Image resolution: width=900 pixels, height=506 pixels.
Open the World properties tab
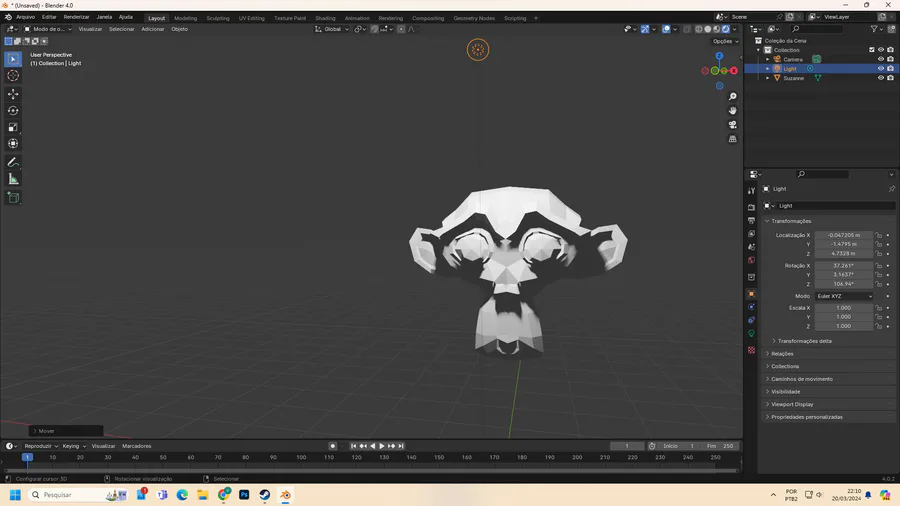751,260
